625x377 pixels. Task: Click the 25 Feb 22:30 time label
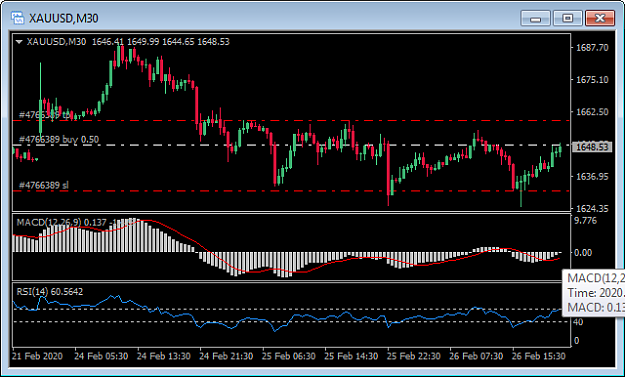[x=414, y=355]
